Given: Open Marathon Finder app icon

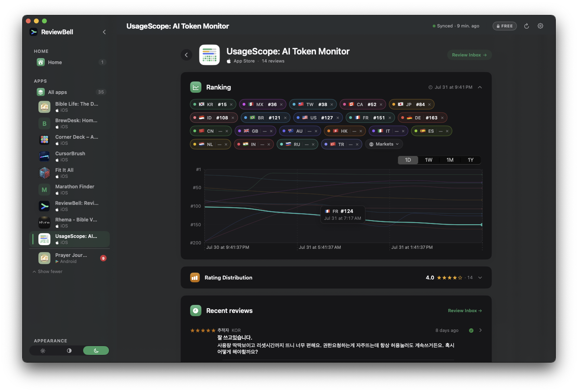Looking at the screenshot, I should [44, 190].
